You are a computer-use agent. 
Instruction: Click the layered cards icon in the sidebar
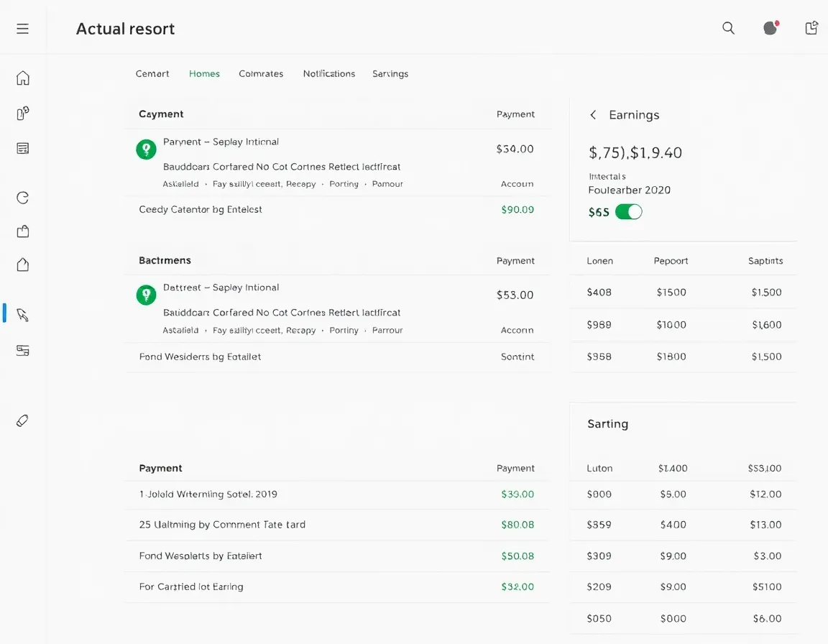(x=22, y=350)
